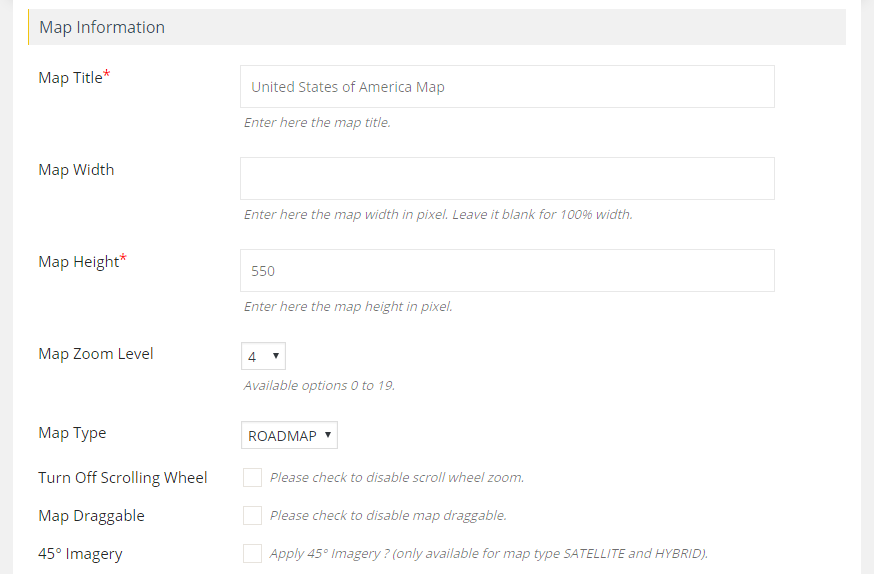Image resolution: width=874 pixels, height=574 pixels.
Task: Click "Available options 0 to 19" hint
Action: pyautogui.click(x=319, y=385)
